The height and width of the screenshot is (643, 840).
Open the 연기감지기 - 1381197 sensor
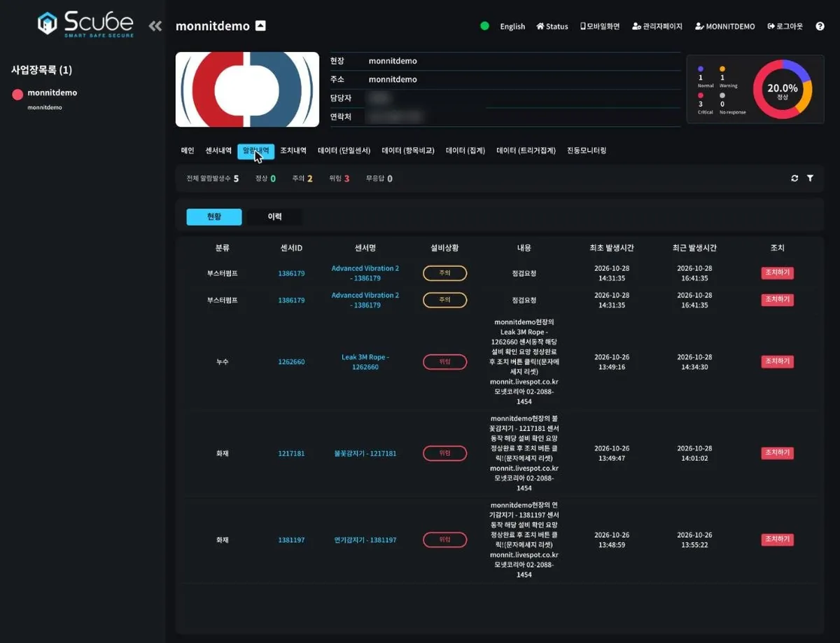pyautogui.click(x=365, y=540)
